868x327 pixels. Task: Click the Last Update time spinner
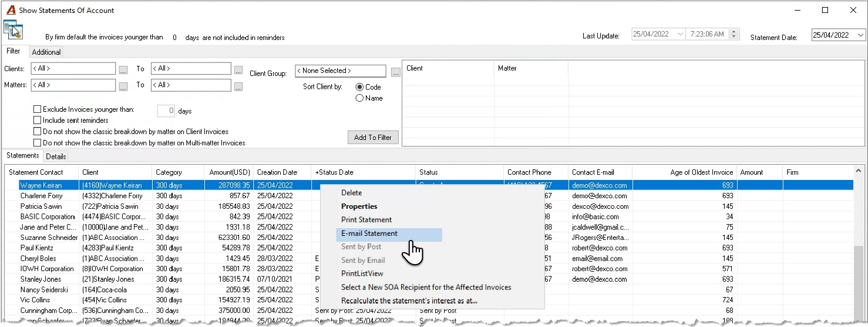[734, 34]
